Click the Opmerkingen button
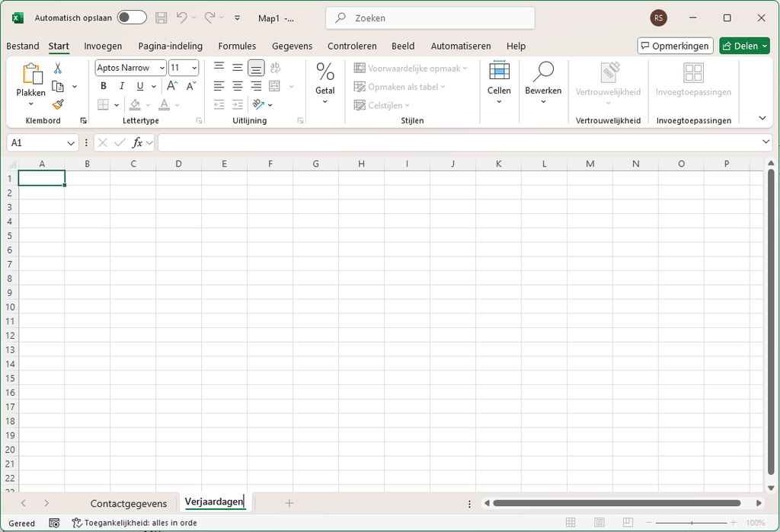Viewport: 780px width, 532px height. click(x=675, y=46)
